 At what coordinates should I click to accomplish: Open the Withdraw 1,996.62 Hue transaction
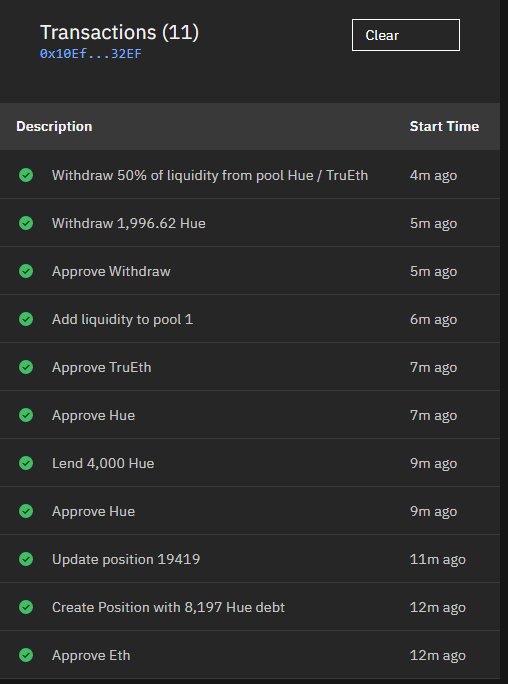[x=250, y=223]
